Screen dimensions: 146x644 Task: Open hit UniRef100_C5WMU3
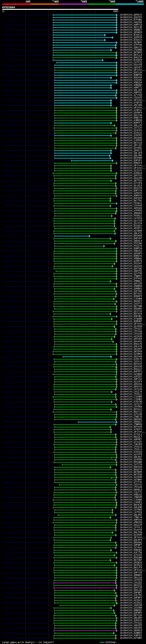click(x=131, y=276)
